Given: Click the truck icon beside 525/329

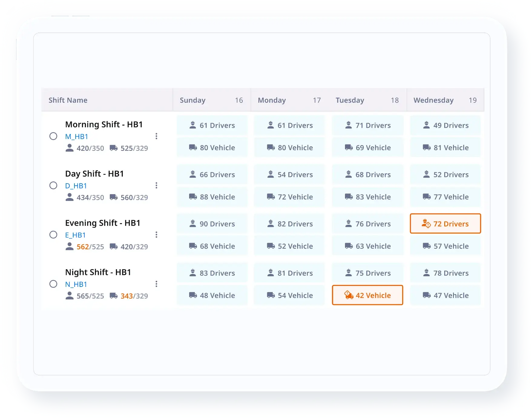Looking at the screenshot, I should (x=113, y=148).
